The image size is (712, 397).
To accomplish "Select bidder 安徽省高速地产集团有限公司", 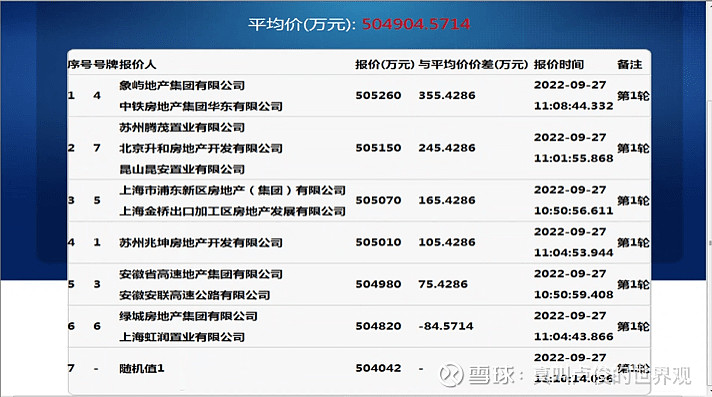I will point(201,274).
